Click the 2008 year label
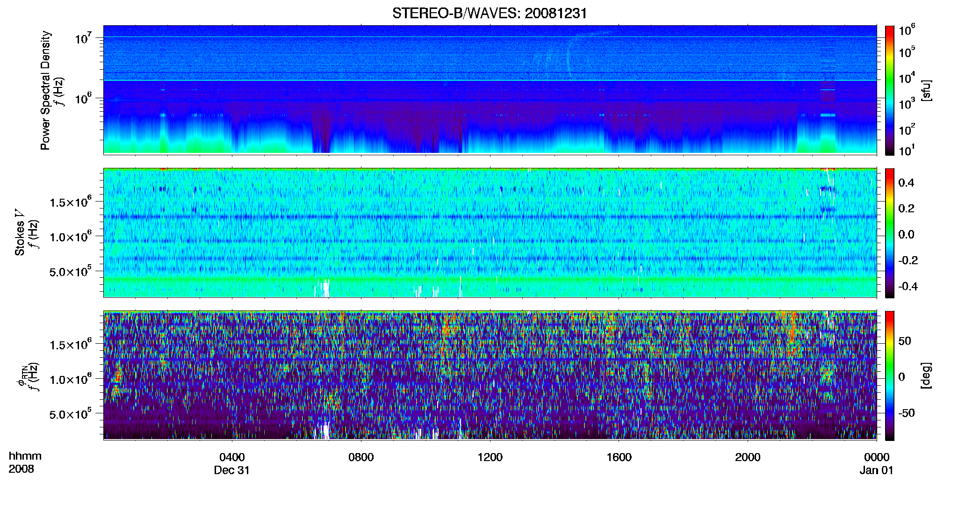980x505 pixels. (22, 469)
